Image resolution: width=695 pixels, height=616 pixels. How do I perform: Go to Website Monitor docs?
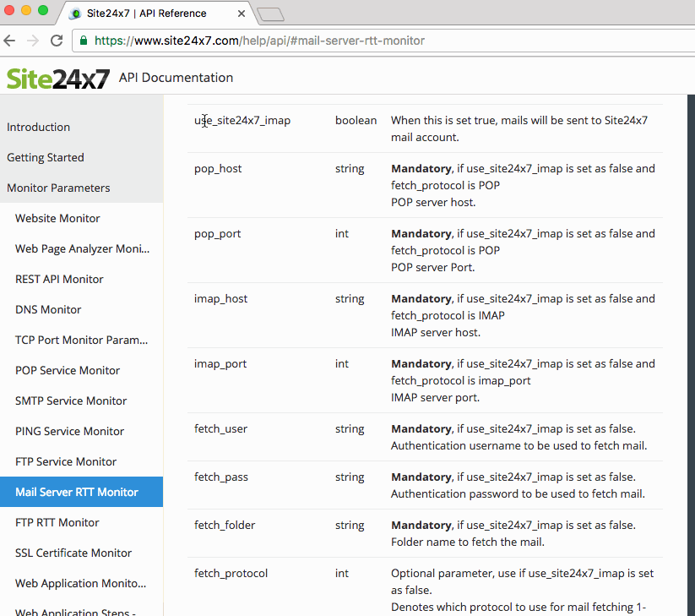(57, 218)
